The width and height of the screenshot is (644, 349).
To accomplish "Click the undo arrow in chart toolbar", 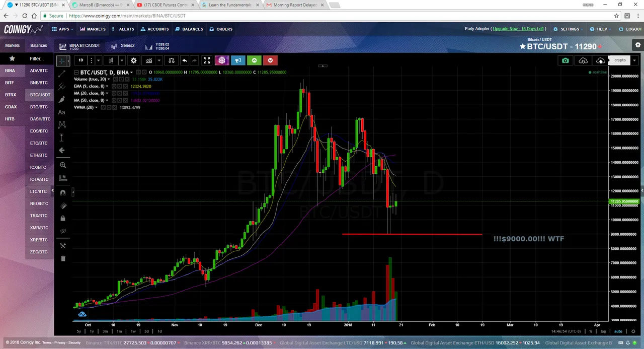I will click(x=184, y=60).
